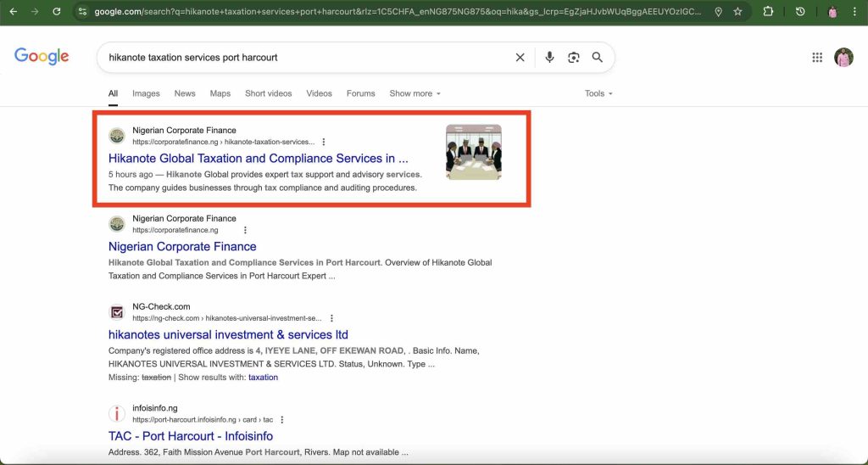Click the NG-Check.com site name text

[161, 306]
